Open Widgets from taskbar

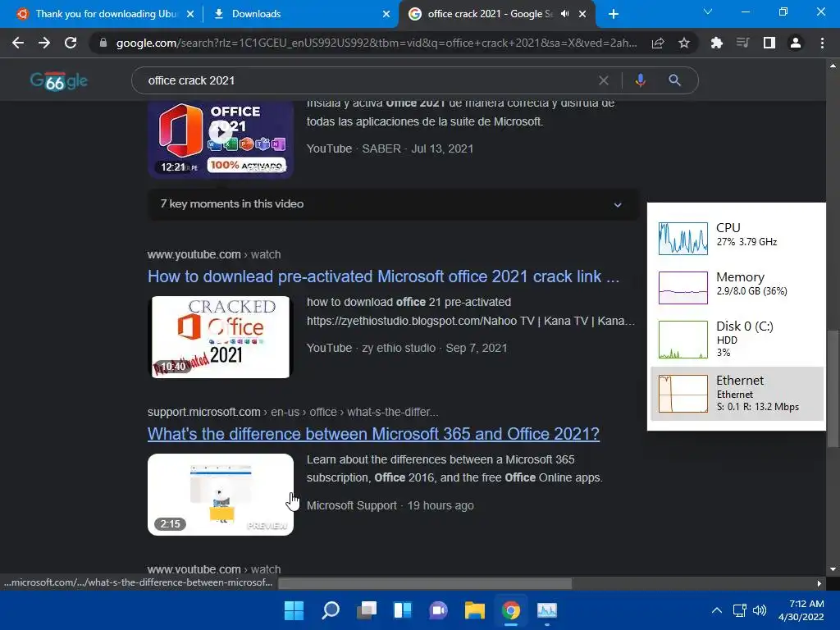[402, 610]
